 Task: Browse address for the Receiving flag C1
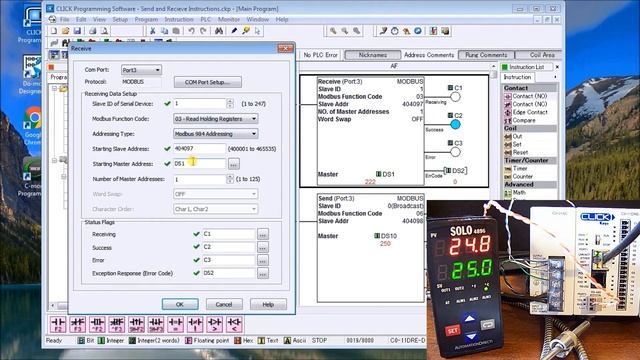pyautogui.click(x=262, y=234)
